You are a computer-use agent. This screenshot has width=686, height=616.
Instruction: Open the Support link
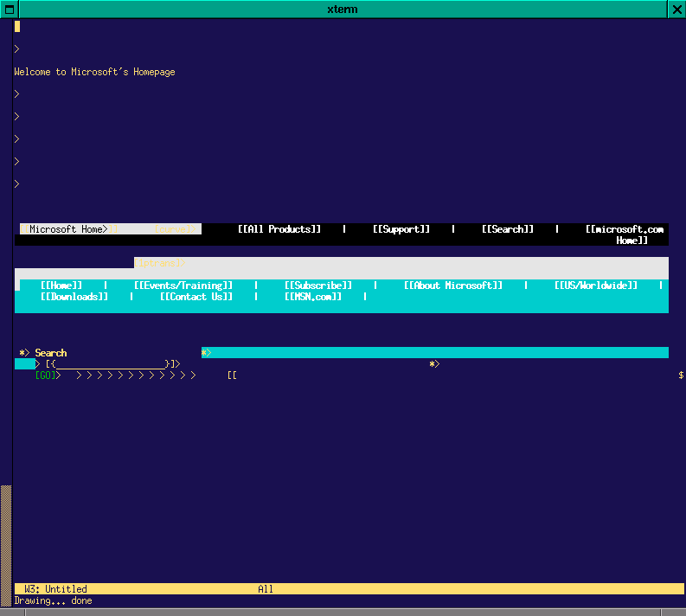[x=401, y=229]
